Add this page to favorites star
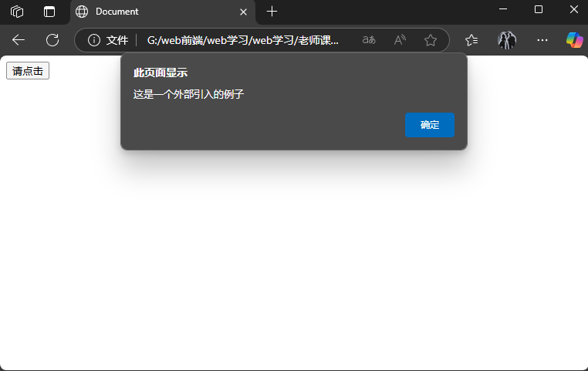The height and width of the screenshot is (371, 588). coord(431,40)
